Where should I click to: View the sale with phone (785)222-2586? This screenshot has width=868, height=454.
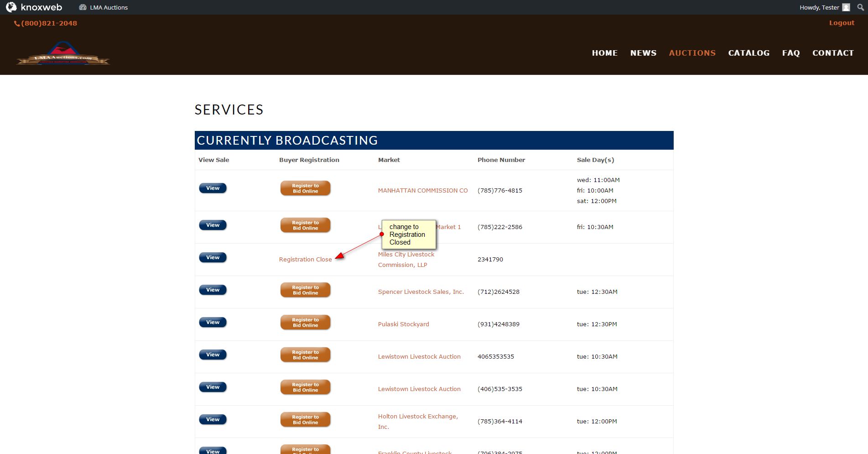[213, 225]
